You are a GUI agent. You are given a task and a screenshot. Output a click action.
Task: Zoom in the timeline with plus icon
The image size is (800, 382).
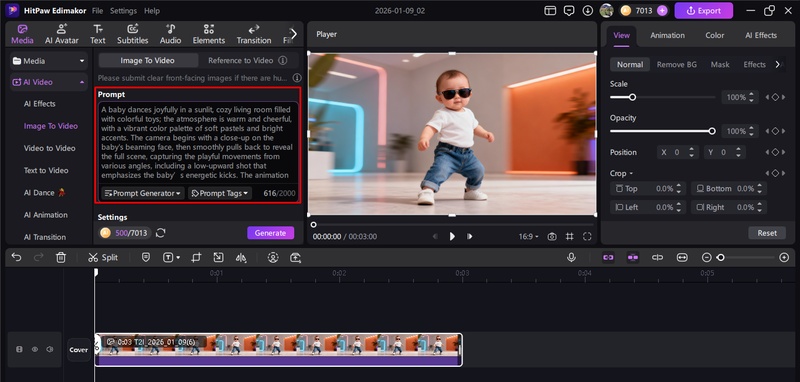[x=784, y=258]
